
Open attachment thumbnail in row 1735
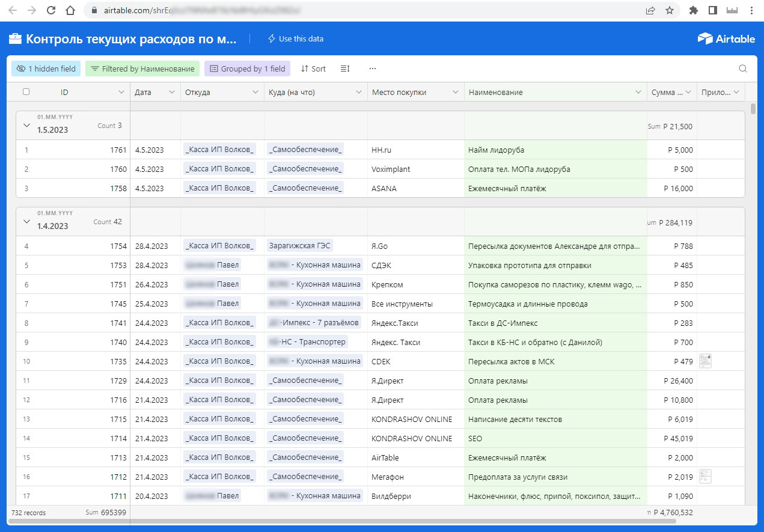point(705,361)
